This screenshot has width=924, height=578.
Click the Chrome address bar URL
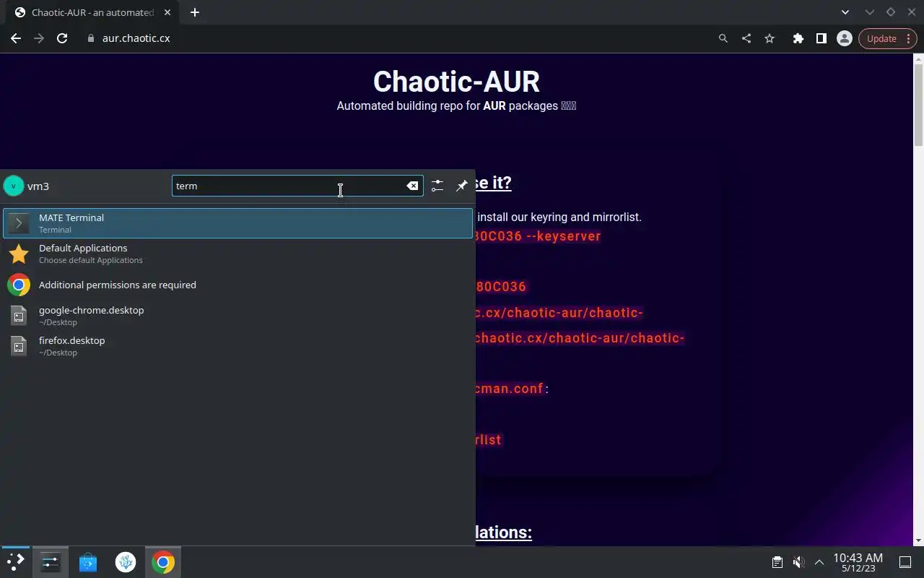click(x=136, y=38)
